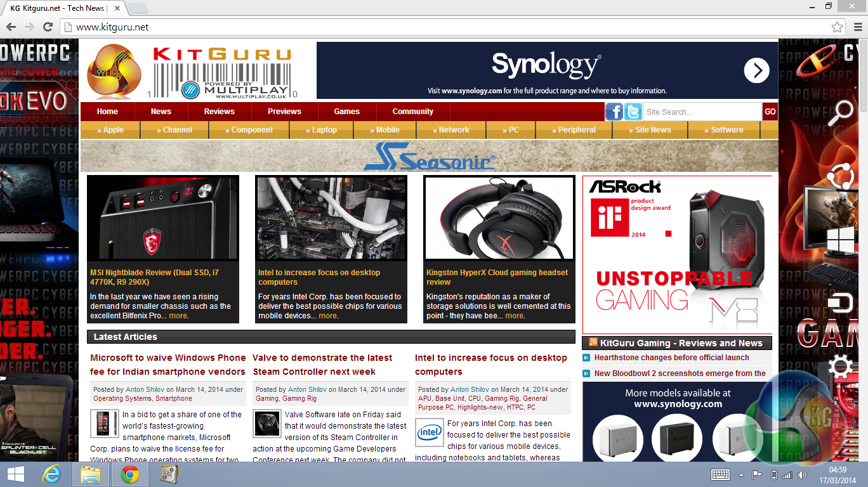Click the Seasonic banner ad

(430, 156)
